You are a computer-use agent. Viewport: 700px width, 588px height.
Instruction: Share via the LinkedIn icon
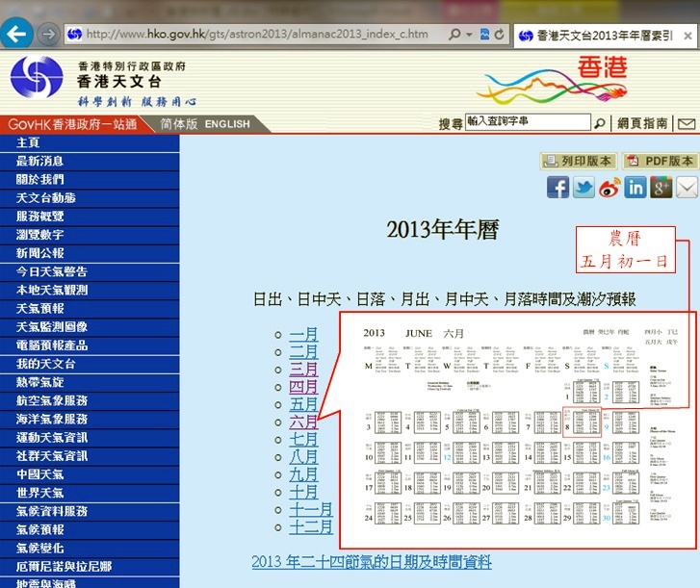coord(635,188)
